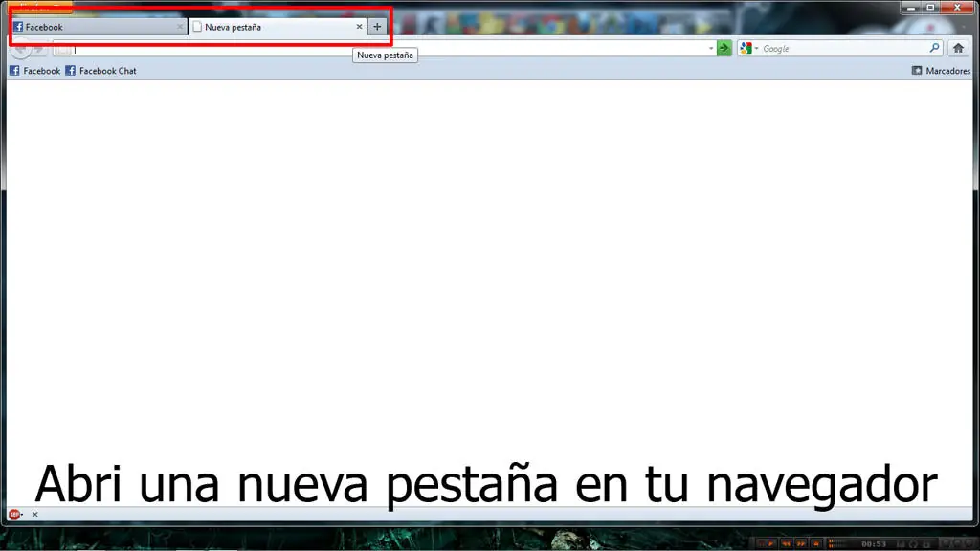Open the Marcadores bookmarks menu

tap(941, 71)
